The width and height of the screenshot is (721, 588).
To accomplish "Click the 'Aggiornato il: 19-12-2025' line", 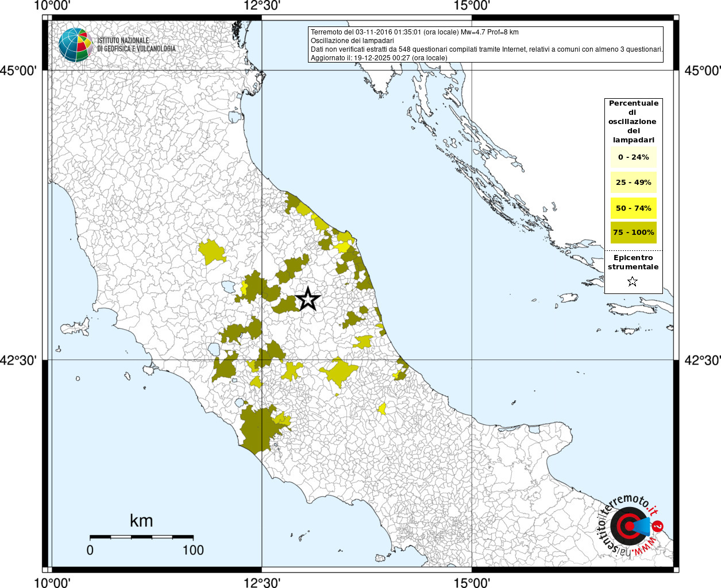I will coord(379,58).
